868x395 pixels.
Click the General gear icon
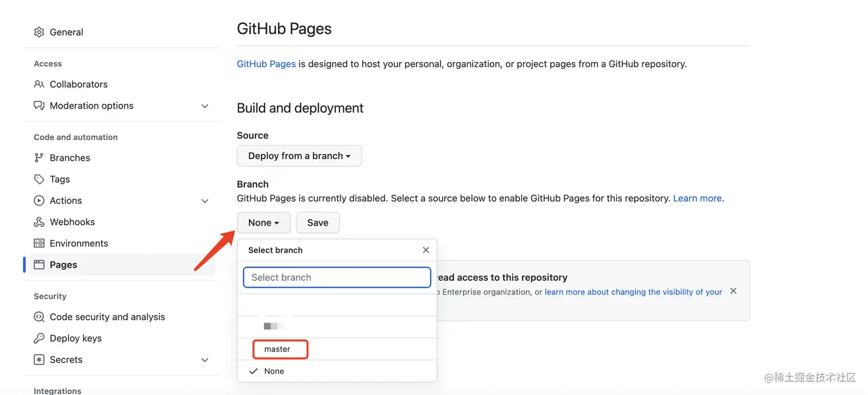click(x=39, y=32)
